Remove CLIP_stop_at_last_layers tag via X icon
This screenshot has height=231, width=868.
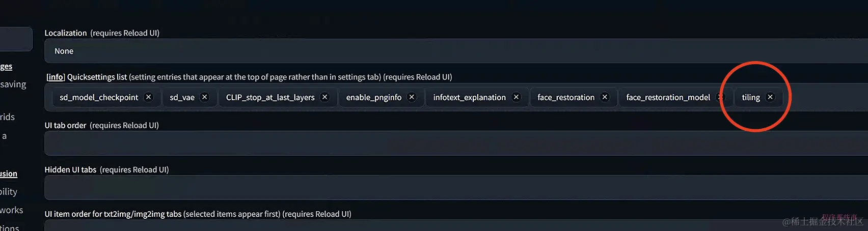click(x=324, y=97)
